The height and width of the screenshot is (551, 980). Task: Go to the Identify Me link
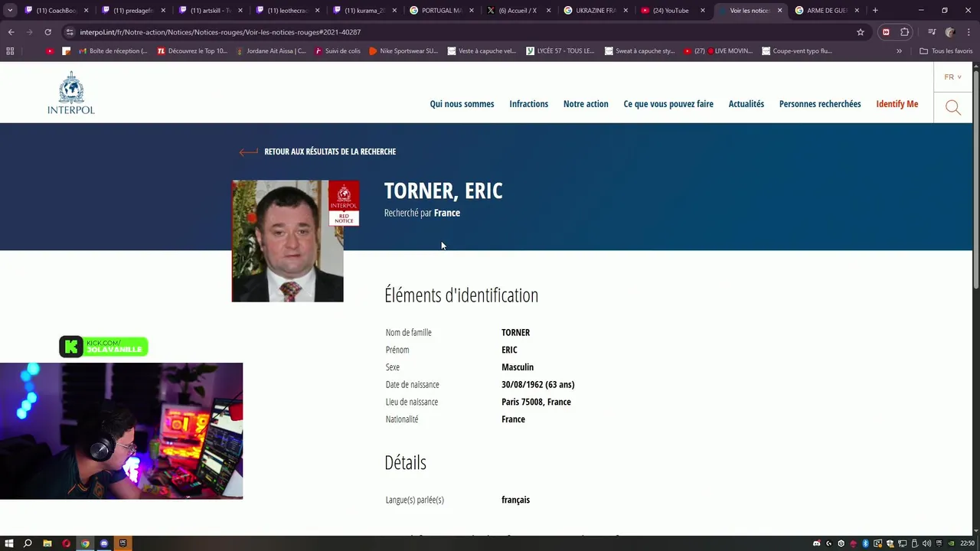tap(897, 104)
